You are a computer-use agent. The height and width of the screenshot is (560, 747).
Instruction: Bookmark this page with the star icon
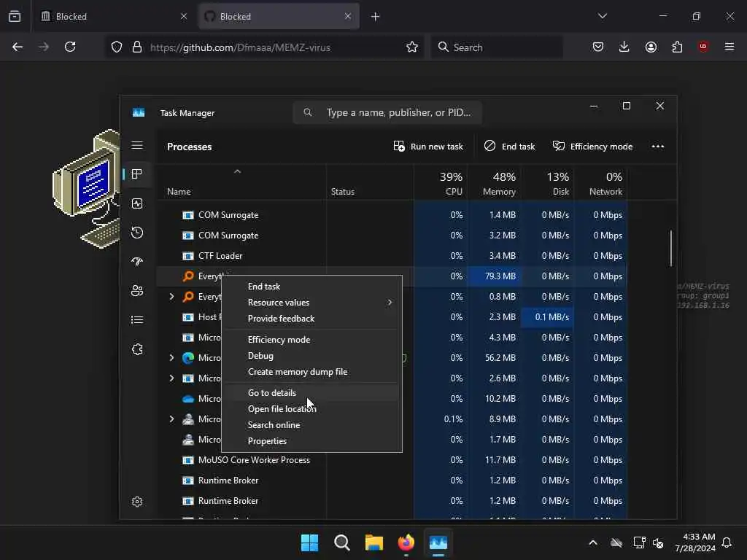coord(412,47)
